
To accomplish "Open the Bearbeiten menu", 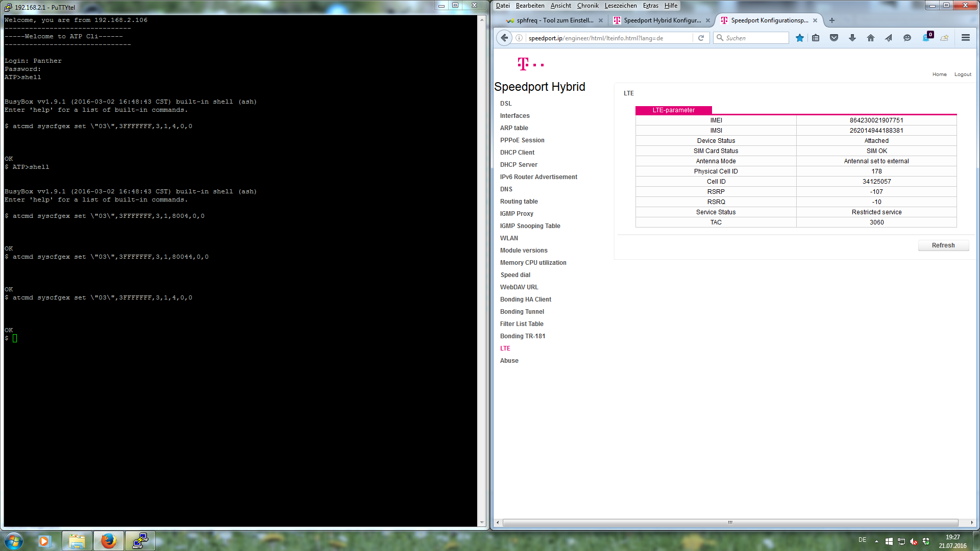I will pos(530,6).
